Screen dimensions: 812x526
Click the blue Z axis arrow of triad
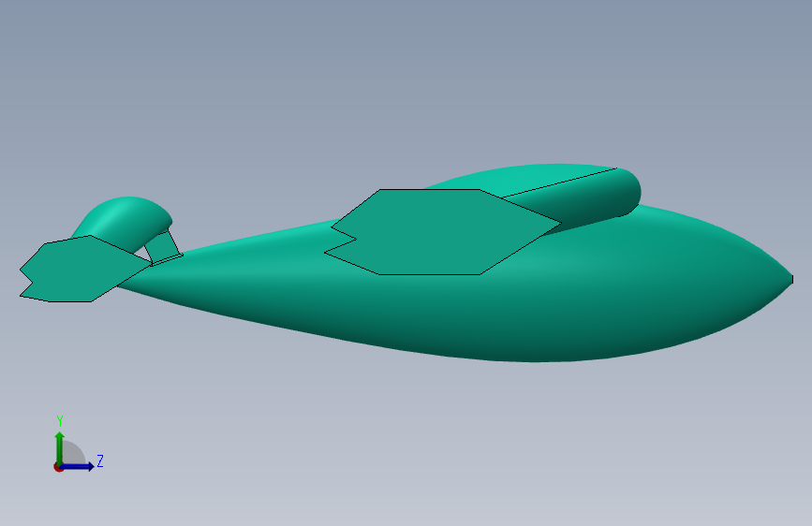point(78,466)
